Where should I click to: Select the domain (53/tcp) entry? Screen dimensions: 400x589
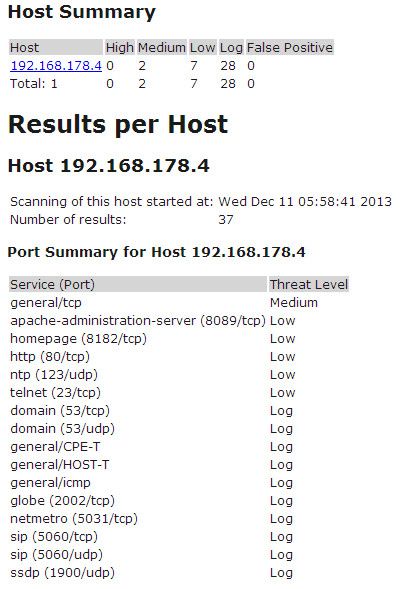click(60, 411)
